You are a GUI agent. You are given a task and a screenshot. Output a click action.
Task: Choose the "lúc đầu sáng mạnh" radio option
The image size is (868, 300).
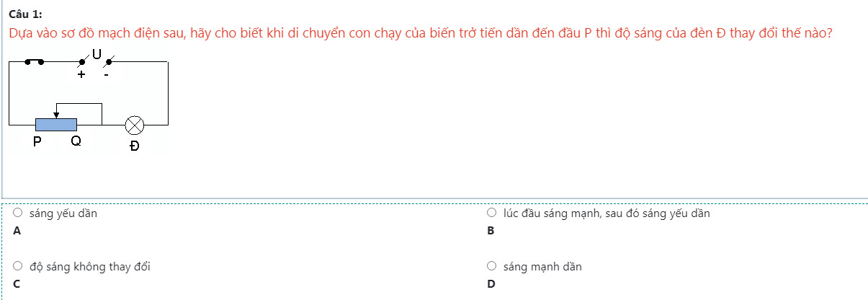pos(492,213)
